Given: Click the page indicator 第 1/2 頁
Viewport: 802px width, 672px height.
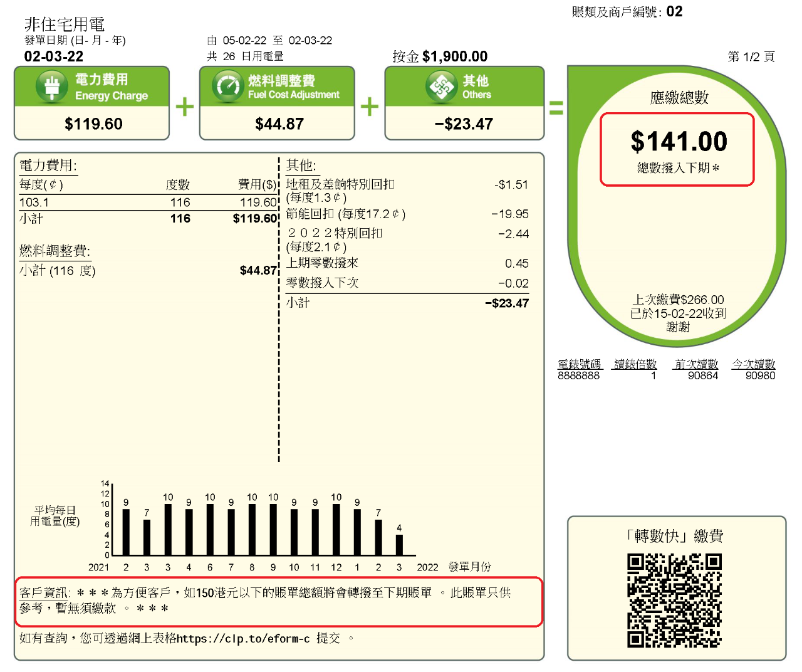Looking at the screenshot, I should point(751,57).
